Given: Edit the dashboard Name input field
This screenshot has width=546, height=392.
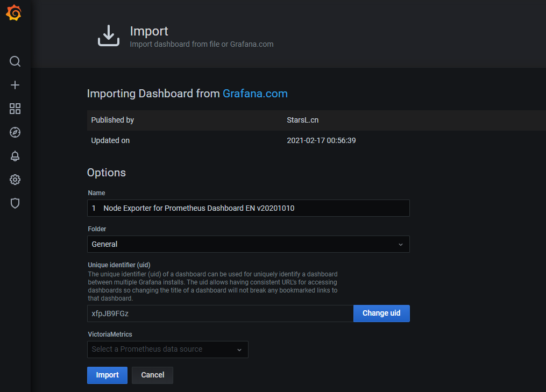Looking at the screenshot, I should 249,208.
